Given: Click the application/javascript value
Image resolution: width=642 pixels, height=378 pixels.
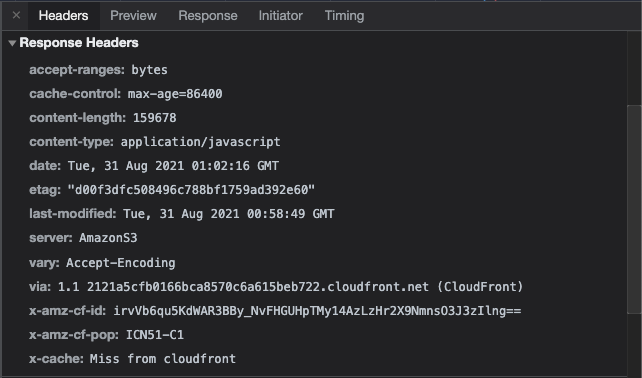Looking at the screenshot, I should tap(201, 142).
